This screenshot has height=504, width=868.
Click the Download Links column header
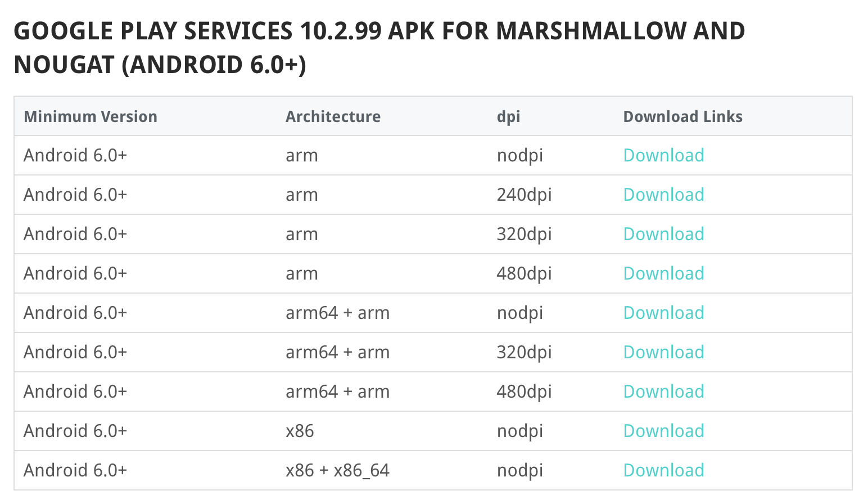pyautogui.click(x=682, y=116)
